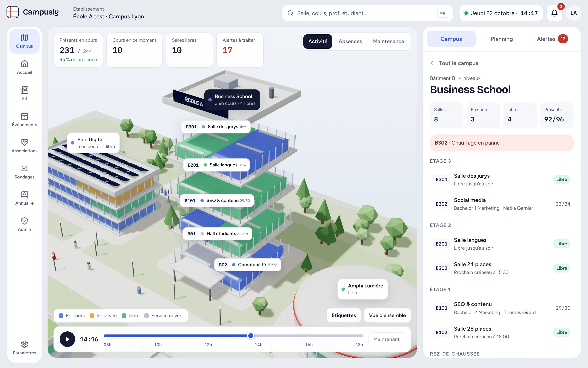This screenshot has height=368, width=588.
Task: Select the Activité view mode
Action: (317, 41)
